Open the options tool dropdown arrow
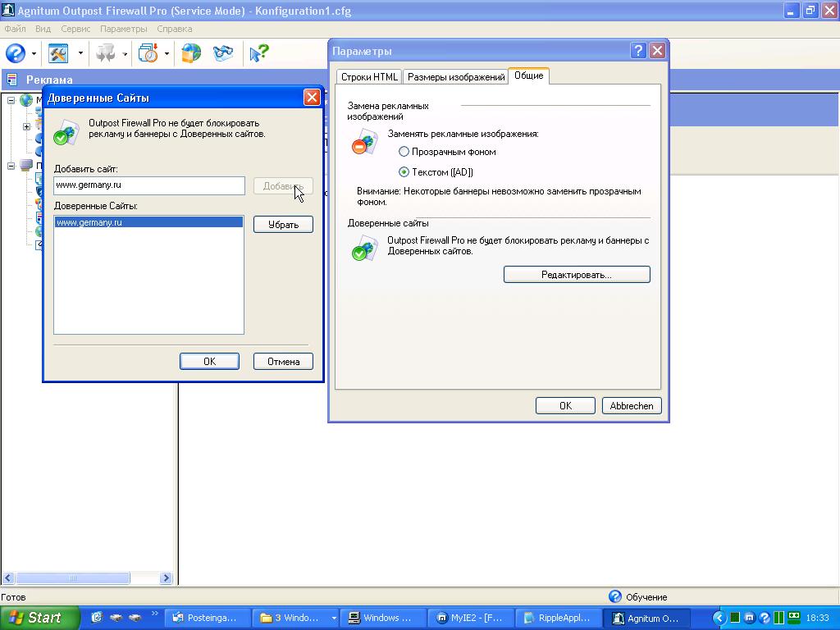This screenshot has height=630, width=840. pyautogui.click(x=80, y=53)
